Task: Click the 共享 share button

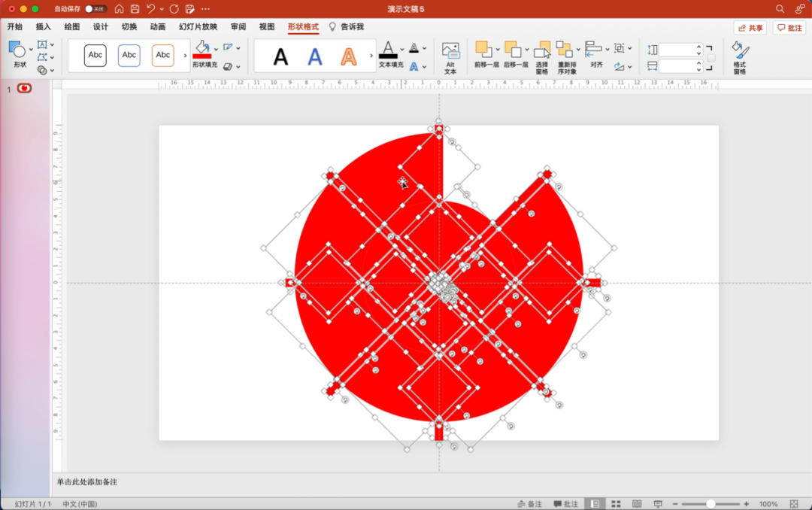Action: click(750, 28)
